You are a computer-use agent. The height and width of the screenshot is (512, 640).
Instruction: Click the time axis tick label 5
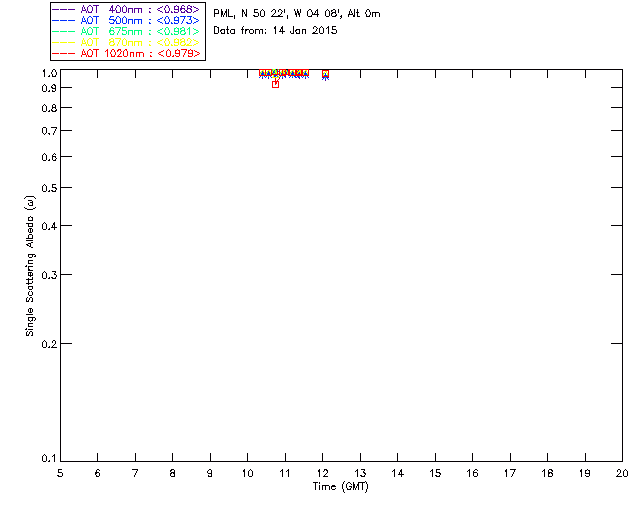[60, 473]
